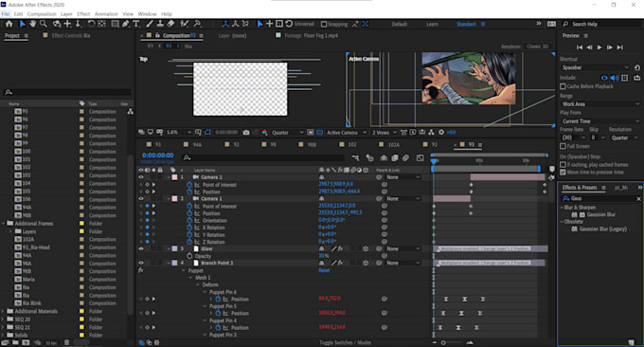644x347 pixels.
Task: Open the 2 Views layout dropdown
Action: [x=384, y=133]
